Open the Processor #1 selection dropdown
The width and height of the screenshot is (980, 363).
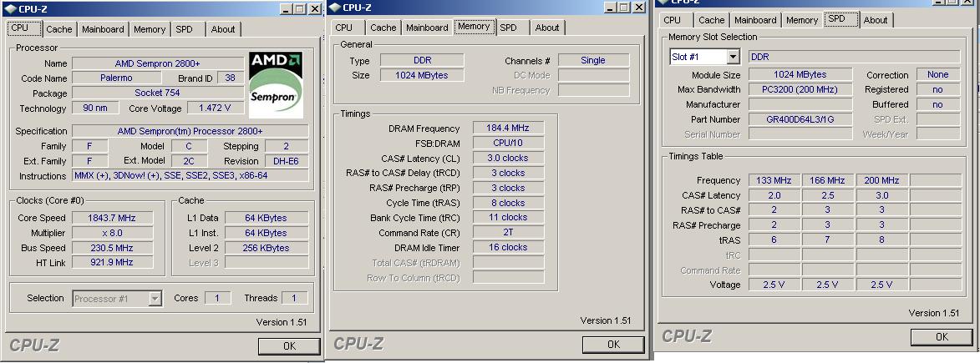(155, 299)
